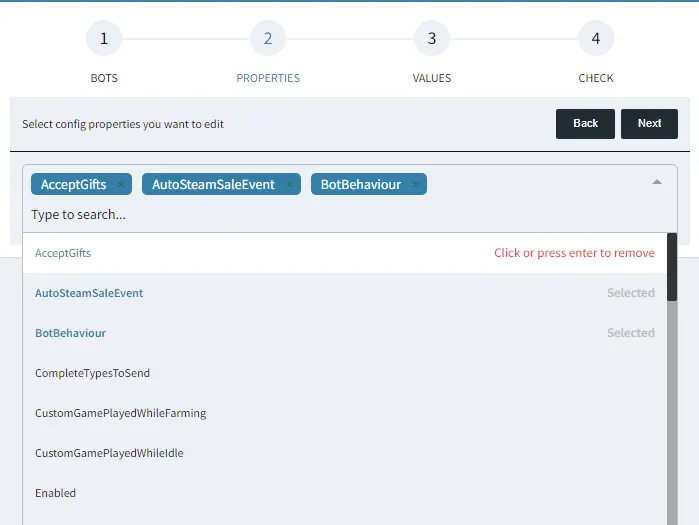The height and width of the screenshot is (525, 699).
Task: Remove the AcceptGifts tag
Action: tap(121, 185)
